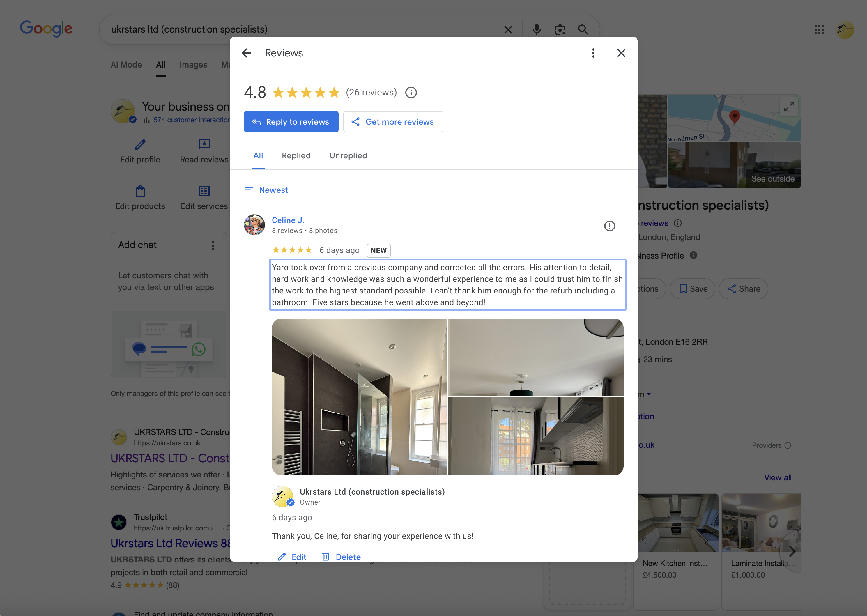The height and width of the screenshot is (616, 867).
Task: Flag Celine J.'s review with report icon
Action: (x=609, y=226)
